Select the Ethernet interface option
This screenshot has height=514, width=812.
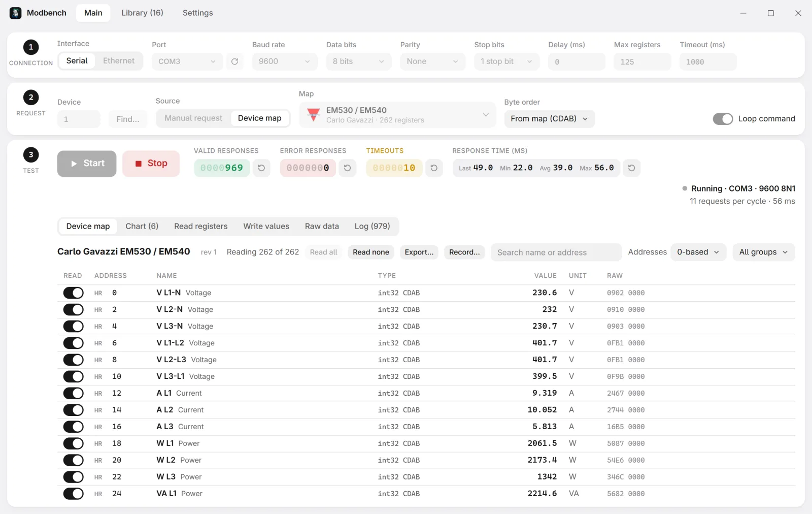coord(119,61)
